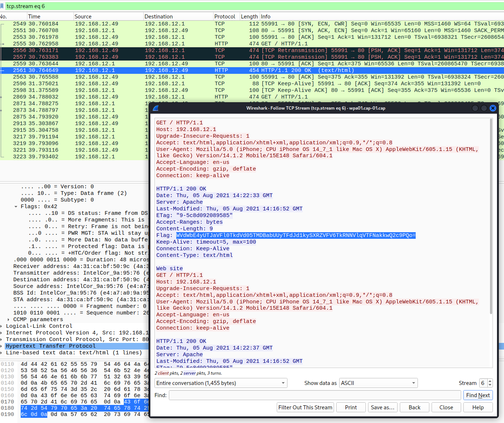Sort packets by the Protocol column header

click(x=225, y=17)
